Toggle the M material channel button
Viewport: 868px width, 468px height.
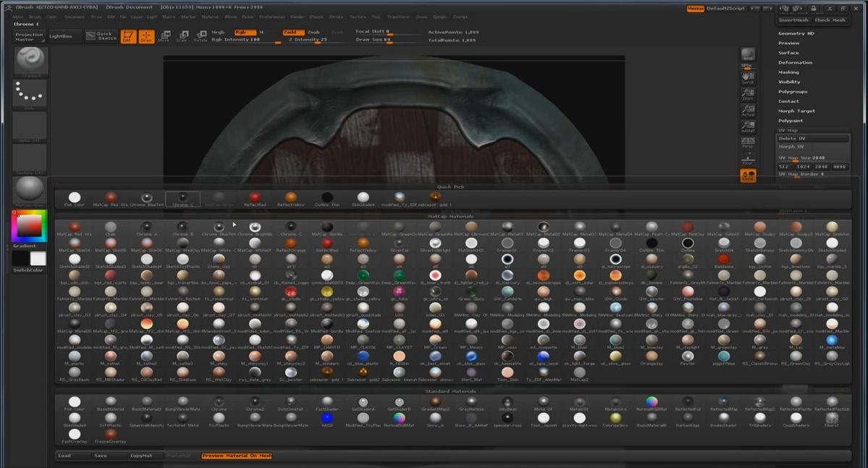click(261, 32)
